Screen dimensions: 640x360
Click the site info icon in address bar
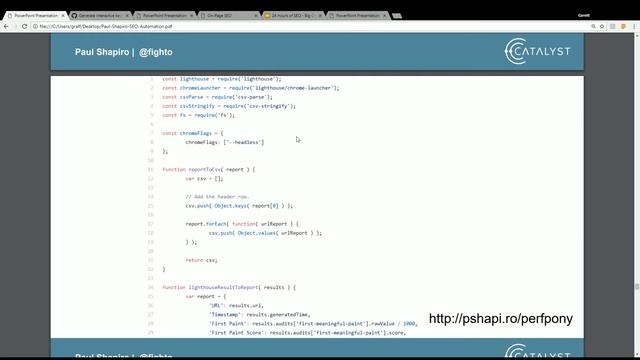point(35,26)
